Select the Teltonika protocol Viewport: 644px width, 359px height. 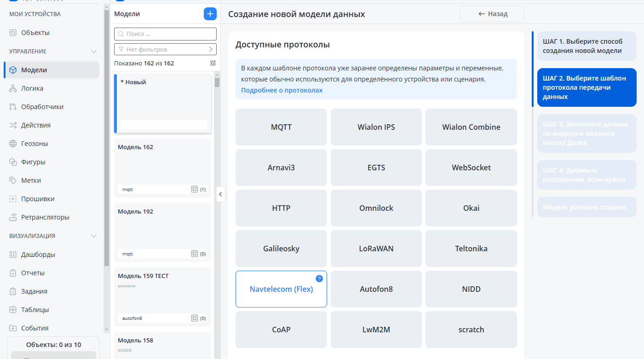(471, 249)
